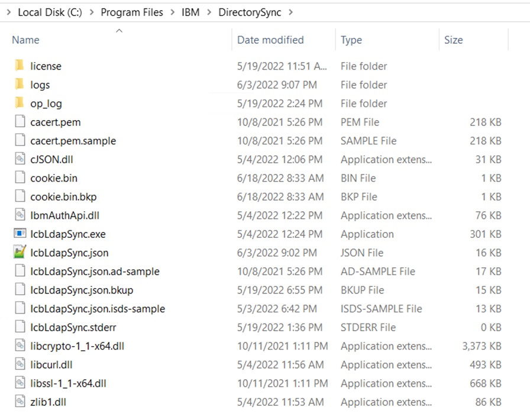This screenshot has height=420, width=530.
Task: Click the 6/3/2022 9:07 PM date cell
Action: 277,85
